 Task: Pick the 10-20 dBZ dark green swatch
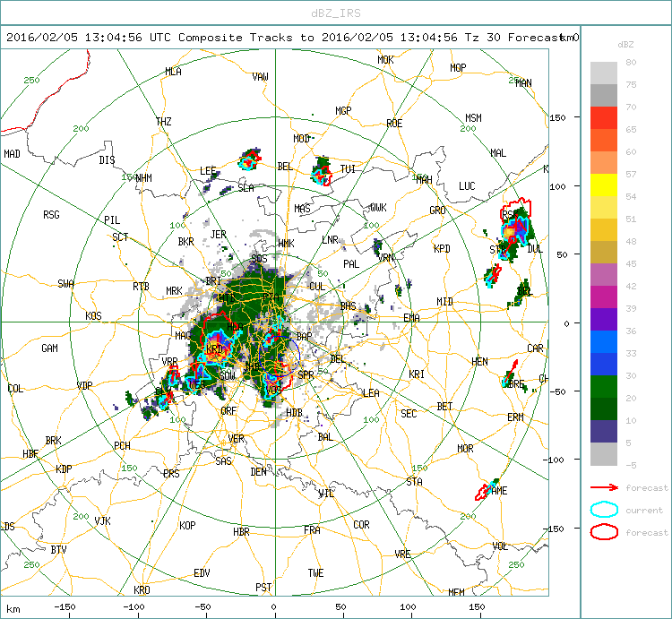click(x=604, y=409)
